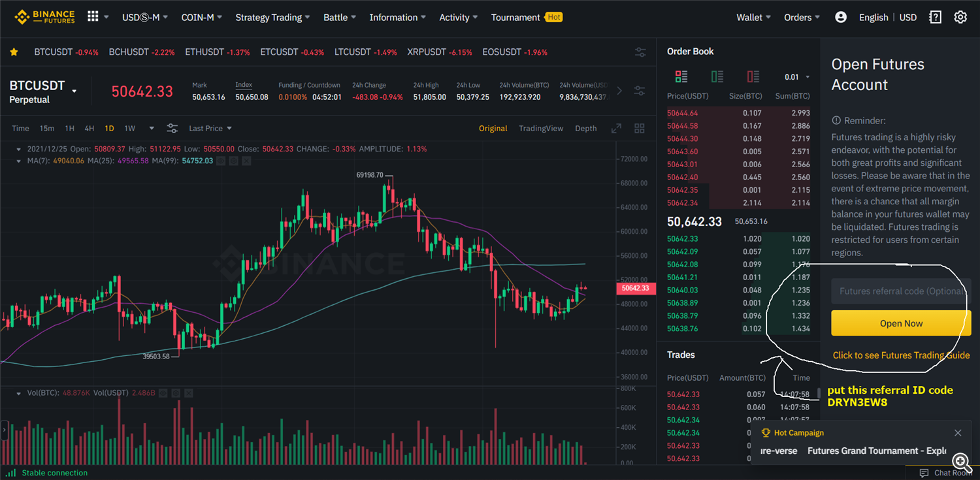Open the user account profile icon

coord(841,18)
